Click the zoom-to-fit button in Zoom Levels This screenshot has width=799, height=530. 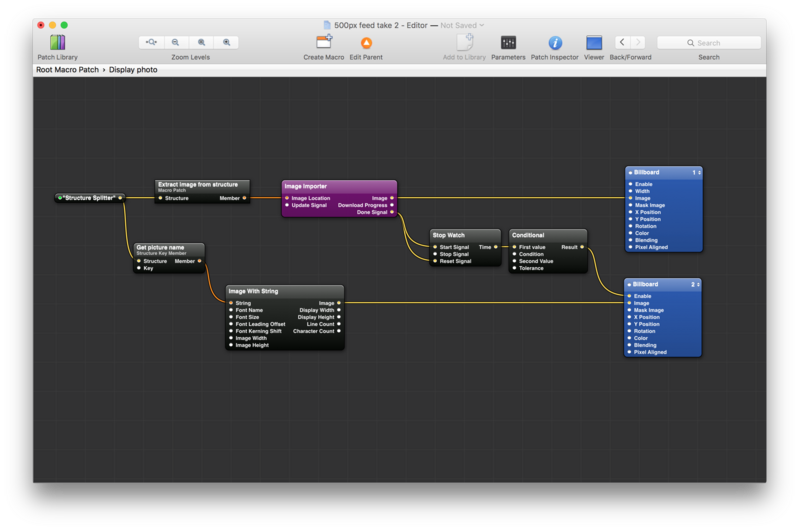click(151, 42)
